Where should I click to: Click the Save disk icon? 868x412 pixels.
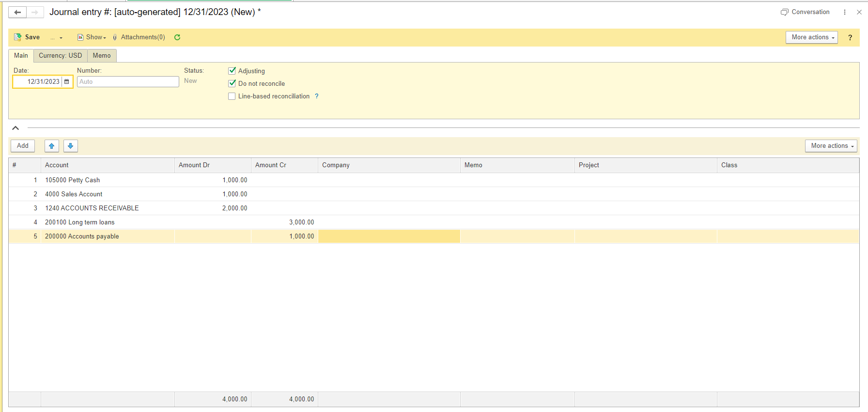18,37
